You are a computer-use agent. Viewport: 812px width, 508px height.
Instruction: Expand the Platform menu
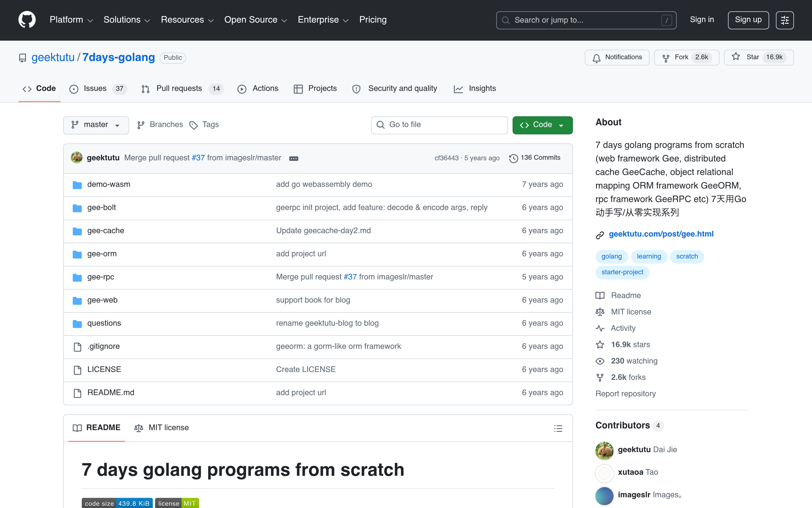[71, 20]
